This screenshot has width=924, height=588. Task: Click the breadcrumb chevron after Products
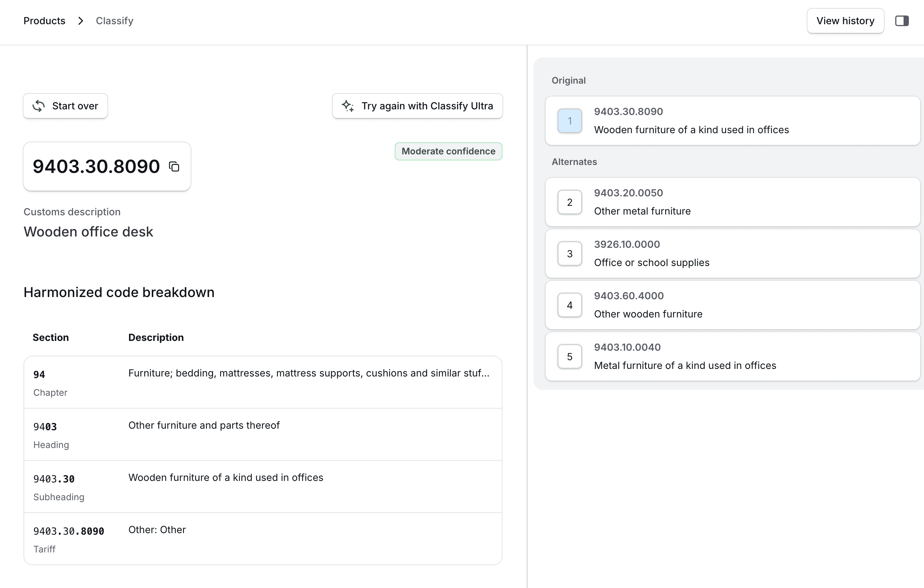pyautogui.click(x=81, y=21)
